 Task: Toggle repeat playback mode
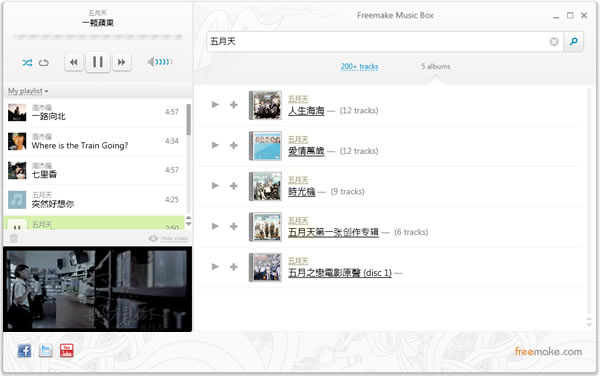tap(44, 62)
